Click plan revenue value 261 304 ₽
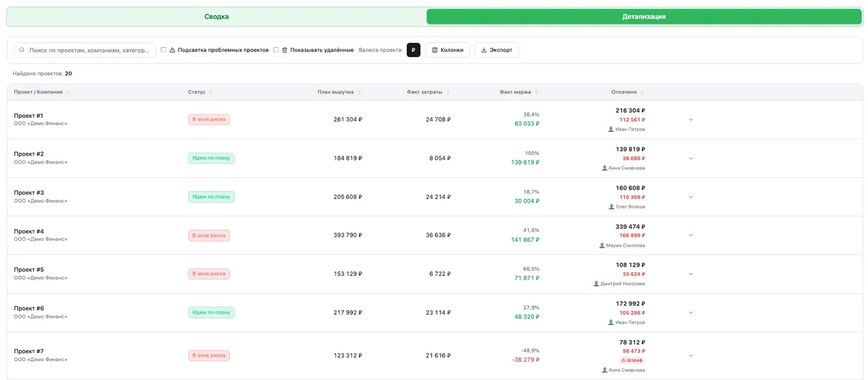Screen dimensions: 868x380 click(348, 119)
